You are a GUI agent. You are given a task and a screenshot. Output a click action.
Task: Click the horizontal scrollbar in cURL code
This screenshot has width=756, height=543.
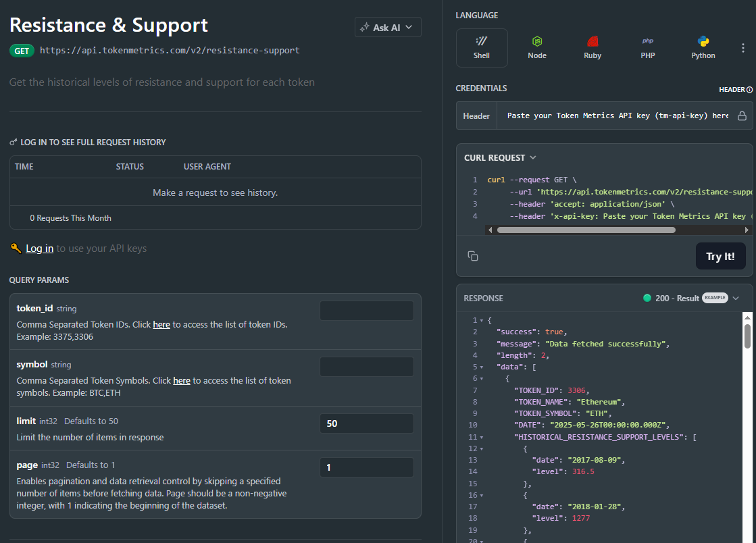(x=586, y=230)
